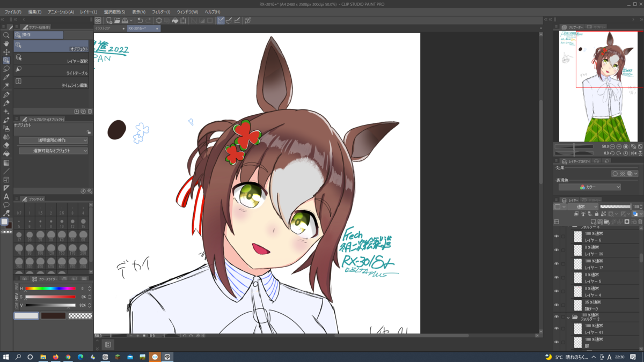Screen dimensions: 644x362
Task: Open the フィルター(I) menu
Action: (161, 12)
